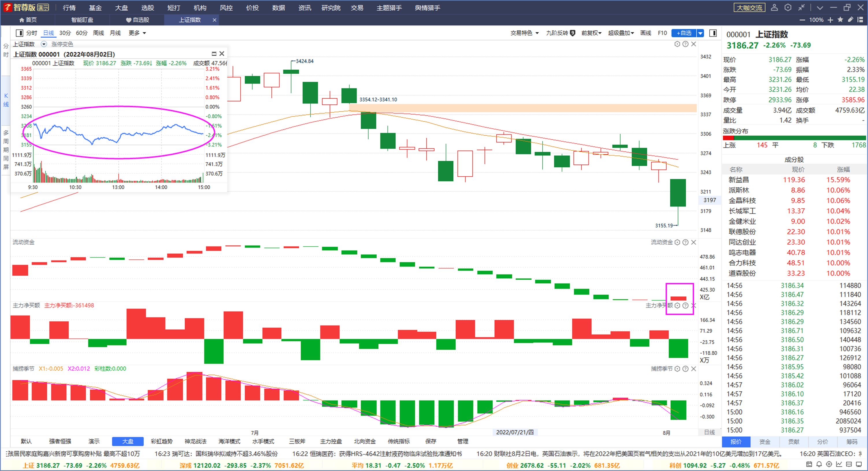Click the 流动资金 panel help icon
This screenshot has width=868, height=471.
pyautogui.click(x=685, y=242)
